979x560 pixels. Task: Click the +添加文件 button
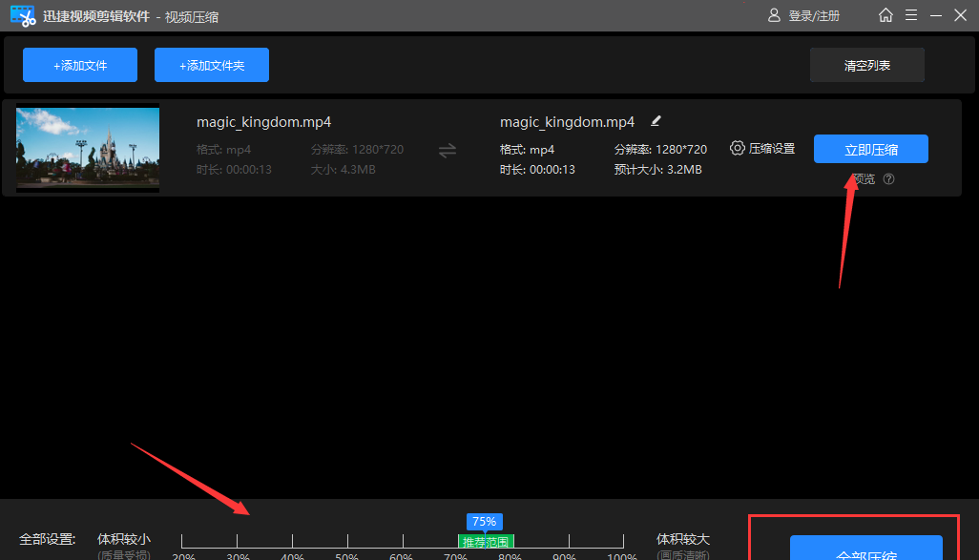(80, 65)
